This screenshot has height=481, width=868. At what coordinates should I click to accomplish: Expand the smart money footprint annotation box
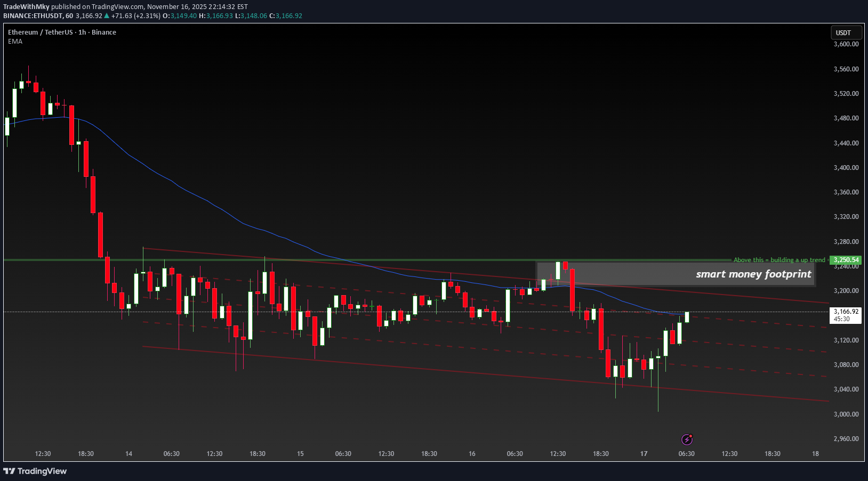pyautogui.click(x=753, y=274)
